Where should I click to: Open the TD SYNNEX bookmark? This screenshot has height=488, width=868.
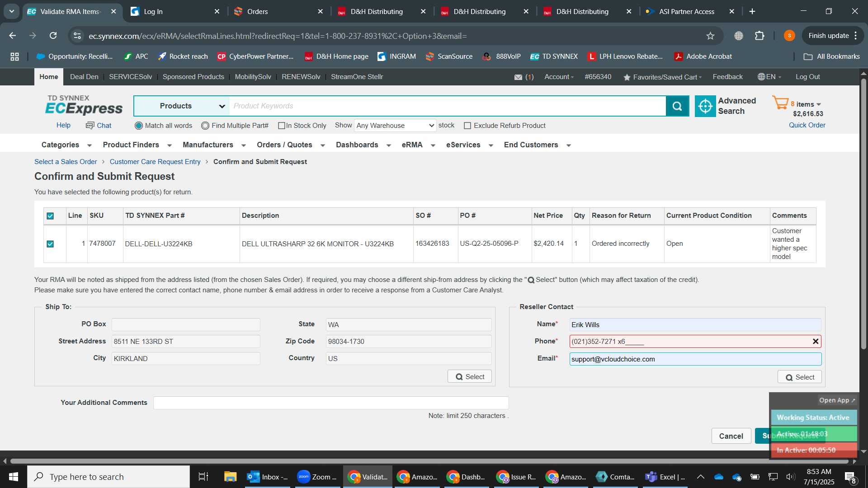[x=554, y=56]
